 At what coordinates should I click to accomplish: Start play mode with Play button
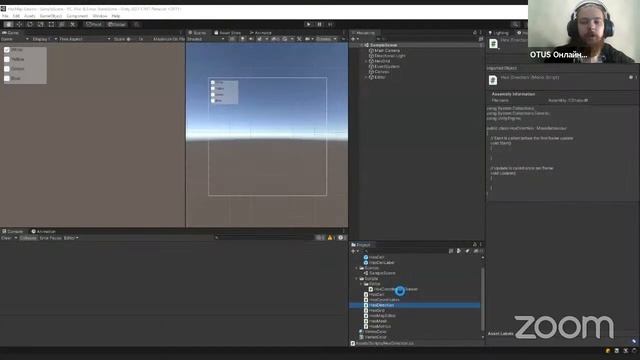point(309,24)
